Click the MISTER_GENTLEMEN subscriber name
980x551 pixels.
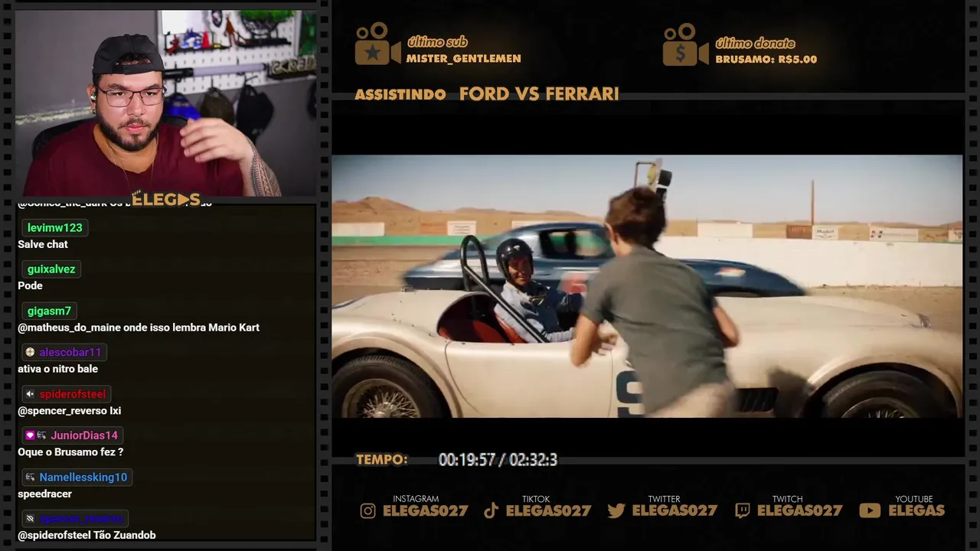click(x=463, y=59)
